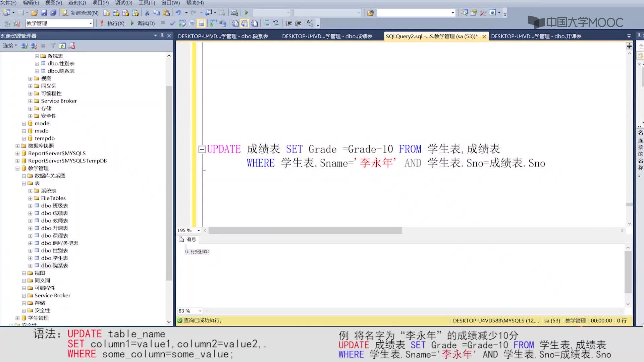Open the editor zoom 195 % dropdown

coord(199,230)
